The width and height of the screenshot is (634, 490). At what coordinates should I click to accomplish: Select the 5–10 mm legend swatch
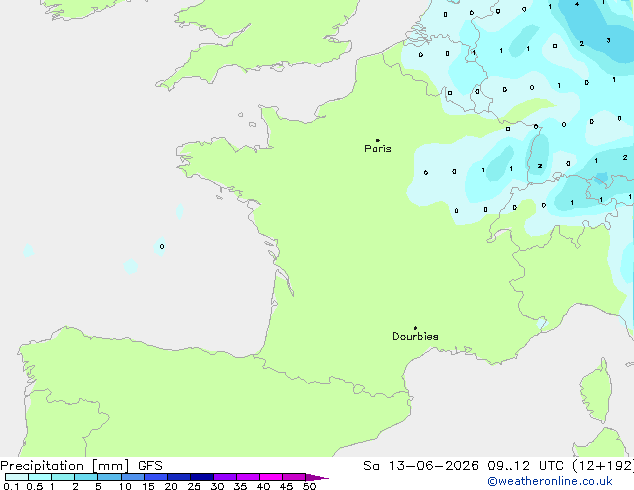[109, 477]
